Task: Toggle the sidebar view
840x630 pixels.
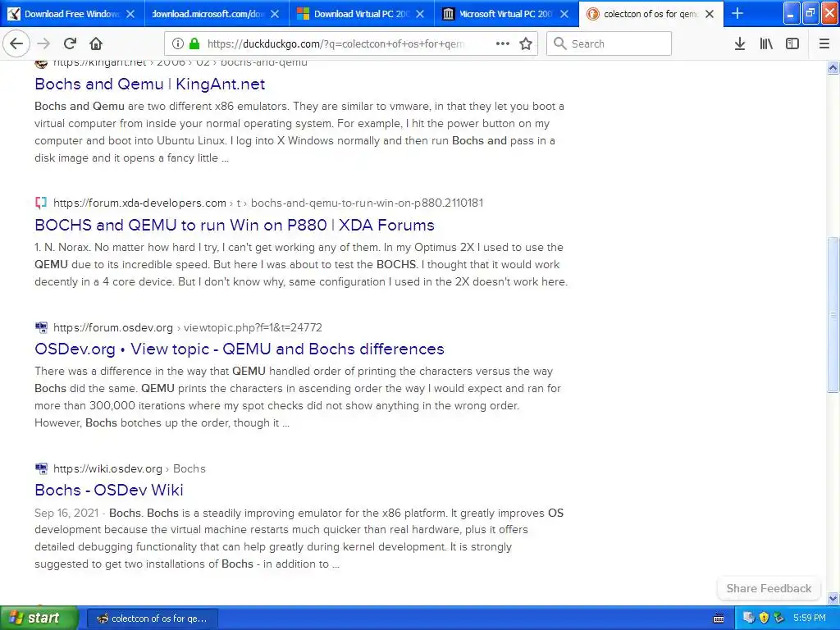Action: point(792,43)
